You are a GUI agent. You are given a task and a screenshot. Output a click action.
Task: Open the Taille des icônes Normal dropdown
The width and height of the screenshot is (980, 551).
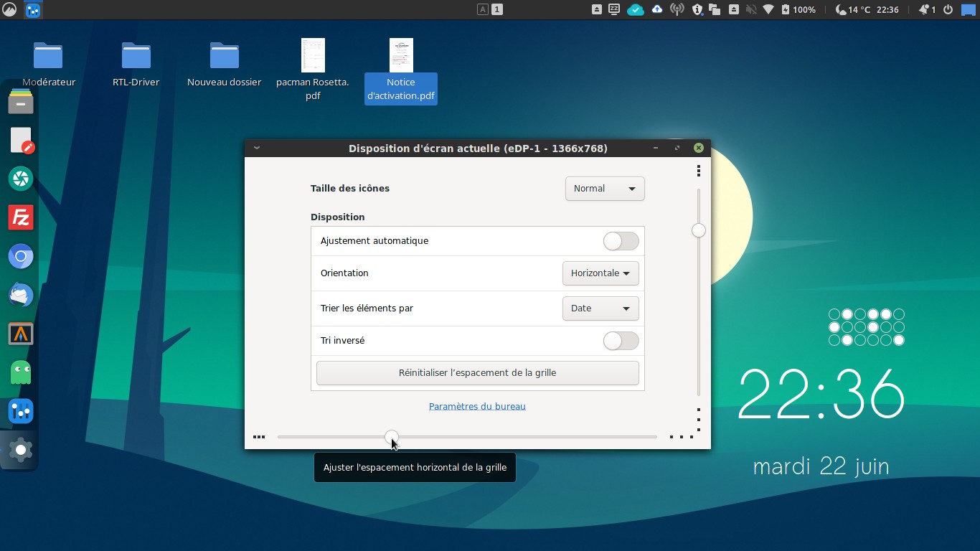click(x=605, y=189)
